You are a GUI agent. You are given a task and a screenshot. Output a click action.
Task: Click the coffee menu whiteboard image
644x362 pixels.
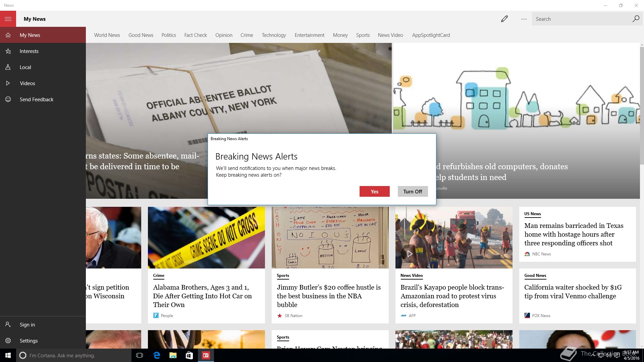[x=330, y=237]
